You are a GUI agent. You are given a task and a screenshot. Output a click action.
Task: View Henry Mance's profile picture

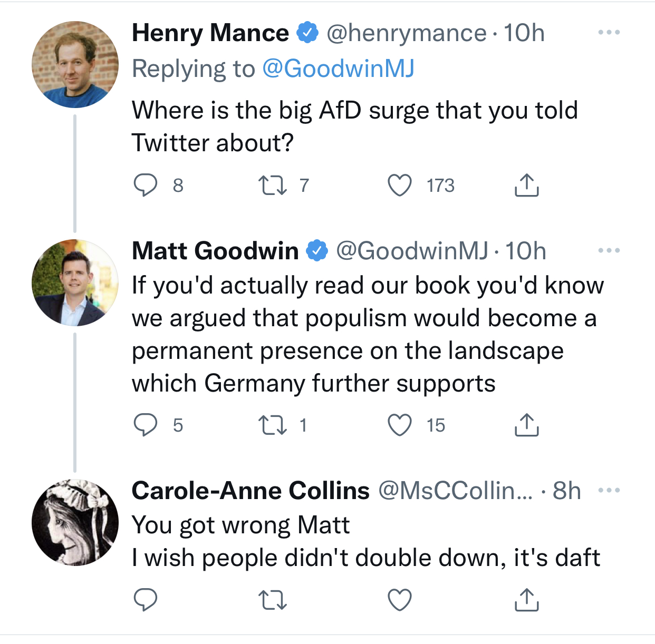tap(75, 65)
